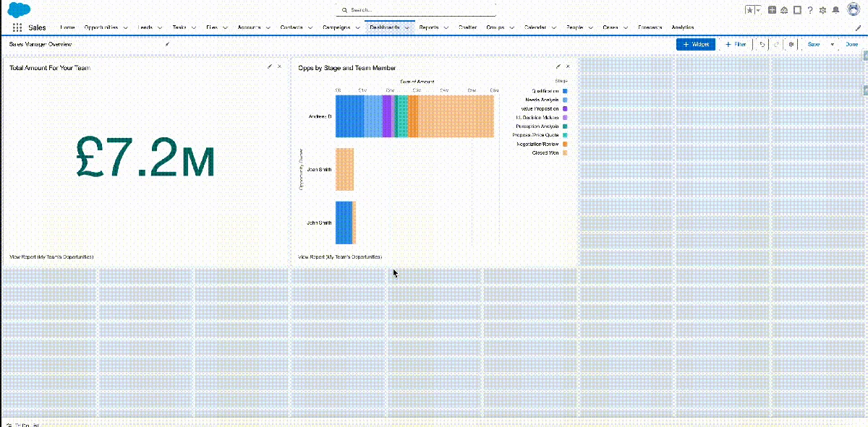
Task: Open the People tab
Action: (575, 27)
